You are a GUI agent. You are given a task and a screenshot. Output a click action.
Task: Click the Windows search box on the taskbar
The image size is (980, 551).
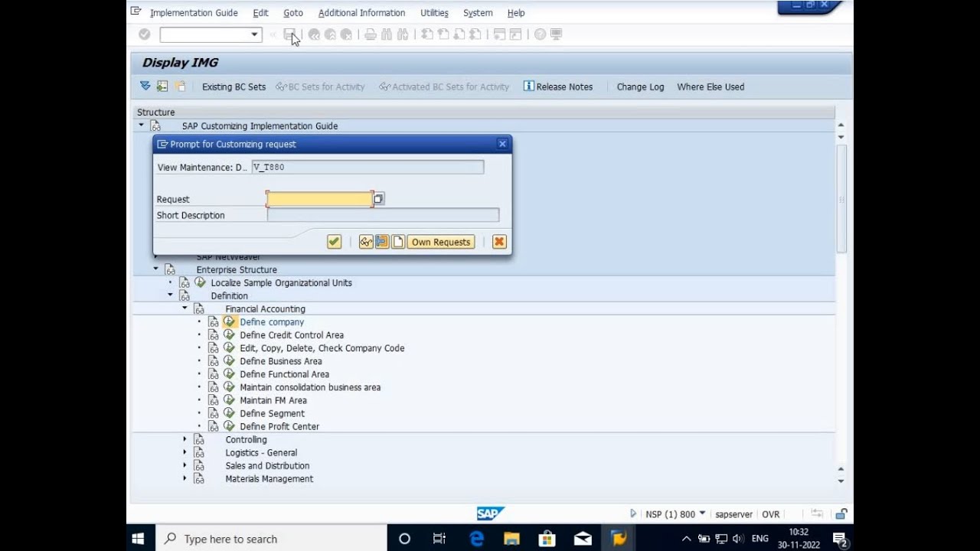271,539
